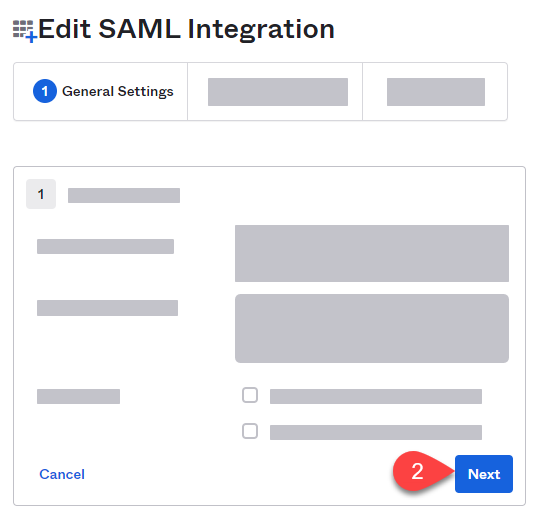The height and width of the screenshot is (526, 533).
Task: Tick the upper checkbox option
Action: coord(250,395)
